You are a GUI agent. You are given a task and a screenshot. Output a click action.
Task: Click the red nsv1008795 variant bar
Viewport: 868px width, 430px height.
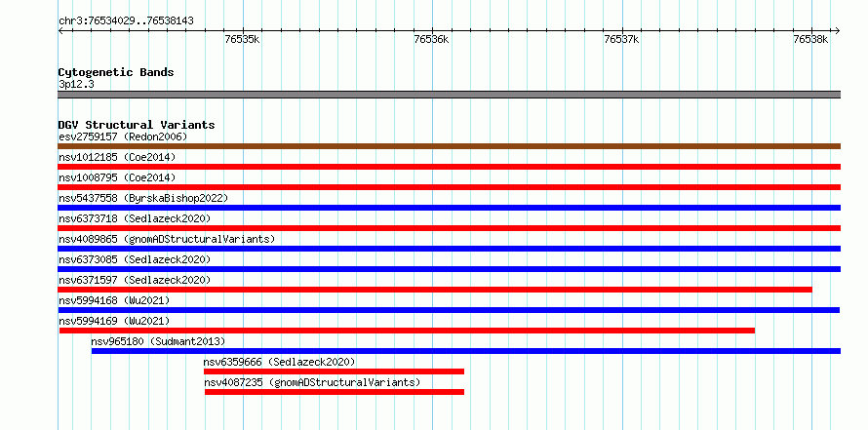click(450, 187)
